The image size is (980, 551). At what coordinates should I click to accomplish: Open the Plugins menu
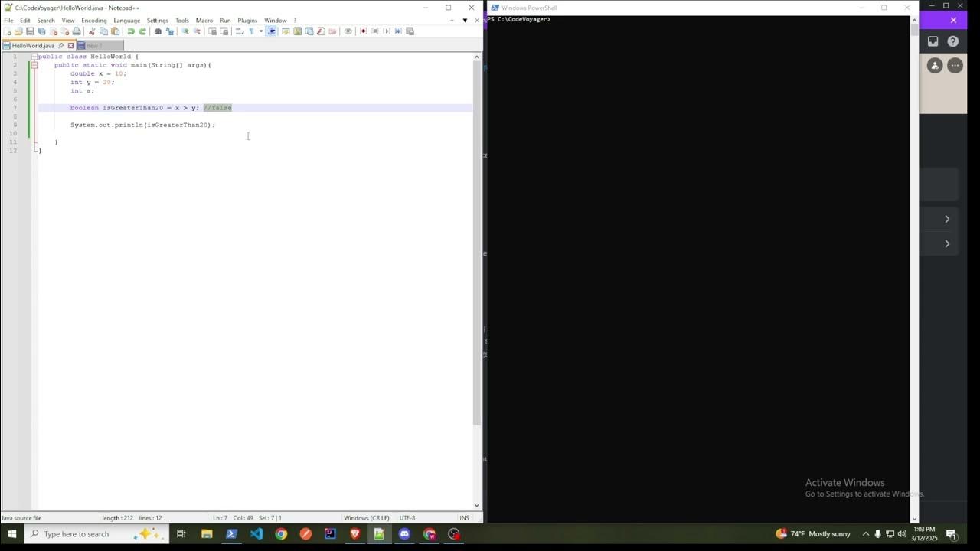coord(247,21)
